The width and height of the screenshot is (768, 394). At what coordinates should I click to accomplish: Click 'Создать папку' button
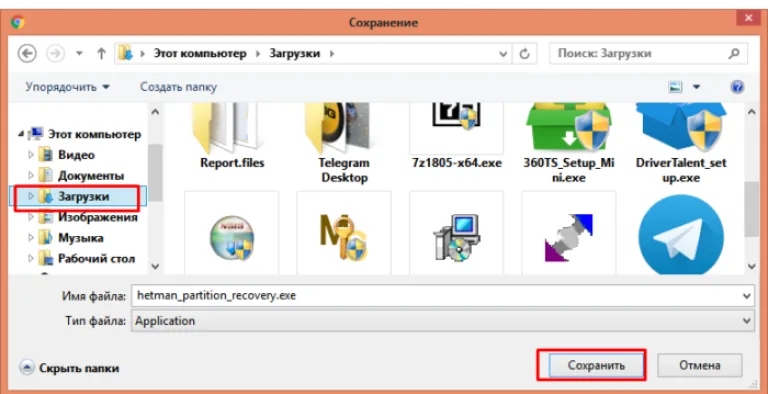(x=178, y=87)
